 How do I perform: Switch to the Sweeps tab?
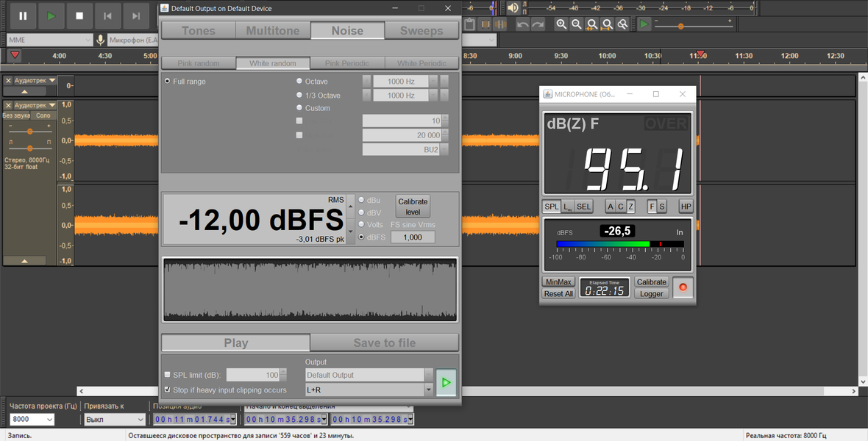[x=421, y=31]
